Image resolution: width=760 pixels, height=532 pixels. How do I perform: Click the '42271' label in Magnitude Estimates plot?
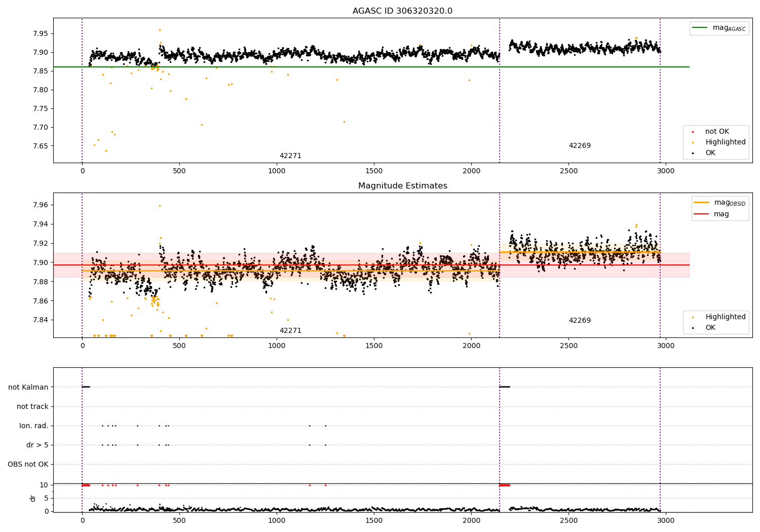[x=290, y=331]
